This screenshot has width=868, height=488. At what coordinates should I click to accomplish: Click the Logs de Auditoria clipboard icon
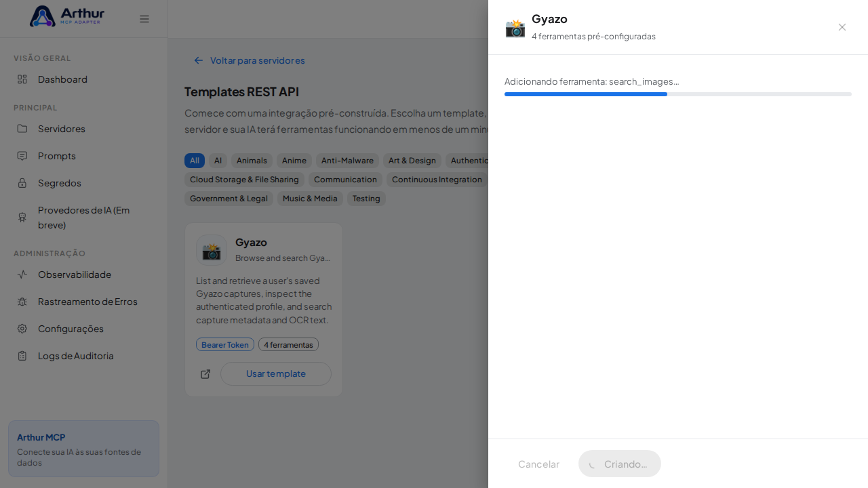tap(22, 356)
